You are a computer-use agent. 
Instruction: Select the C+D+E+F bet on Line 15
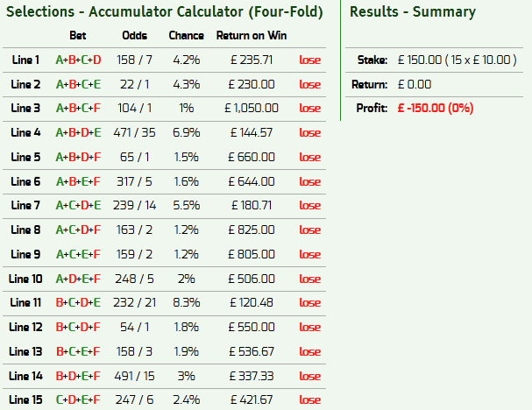pos(78,399)
